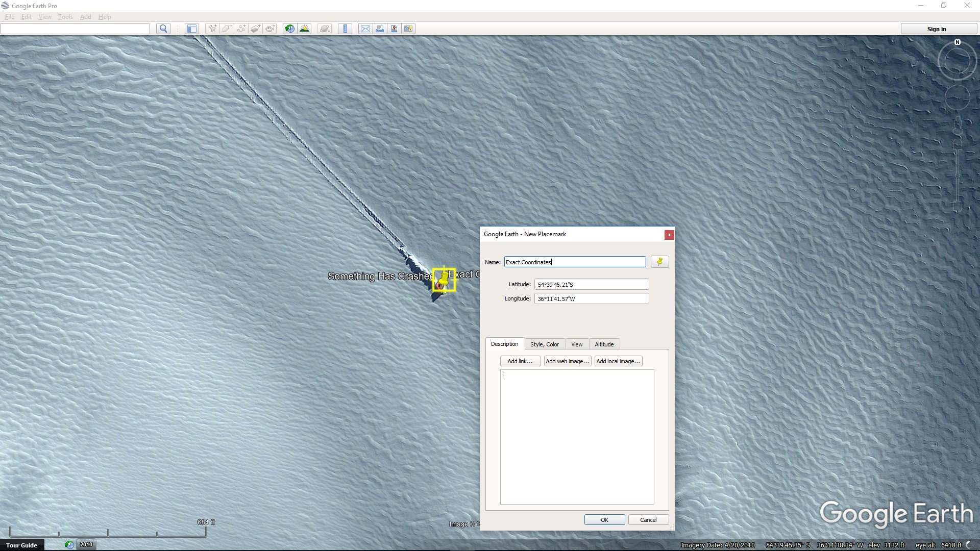Click the print icon
Screen dimensions: 980x551
coord(379,29)
